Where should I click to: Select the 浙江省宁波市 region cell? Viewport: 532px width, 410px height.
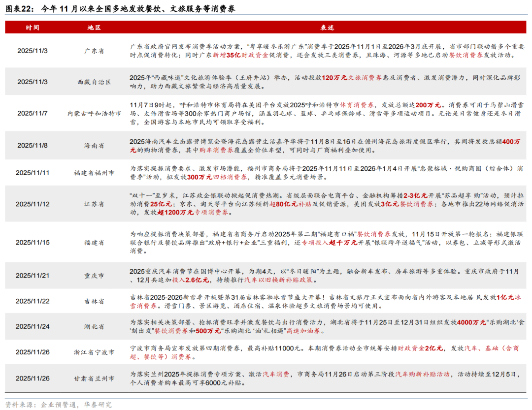tap(94, 352)
